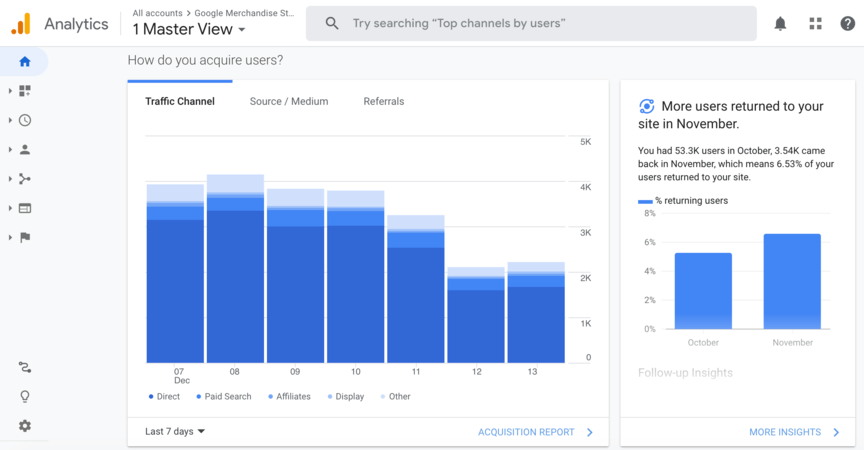Open the apps grid icon

click(x=816, y=24)
